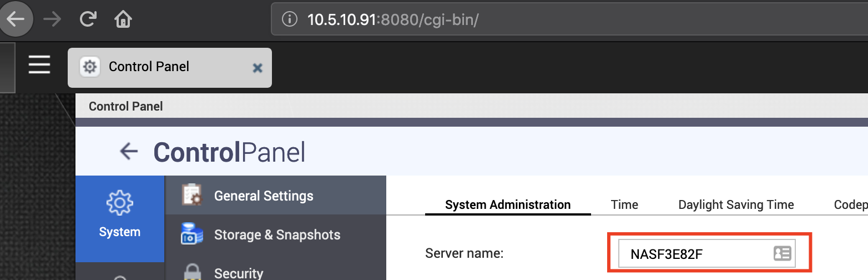Open Storage & Snapshots settings

point(277,234)
